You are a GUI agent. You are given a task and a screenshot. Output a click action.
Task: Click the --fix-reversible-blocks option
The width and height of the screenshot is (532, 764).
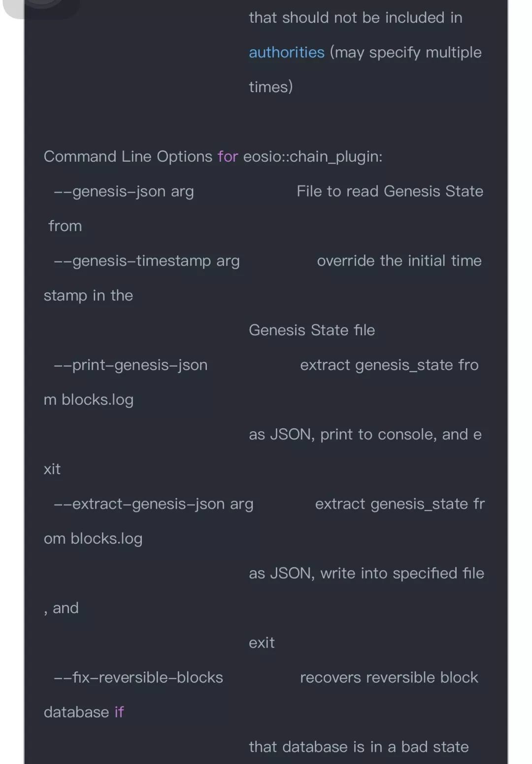(x=138, y=677)
